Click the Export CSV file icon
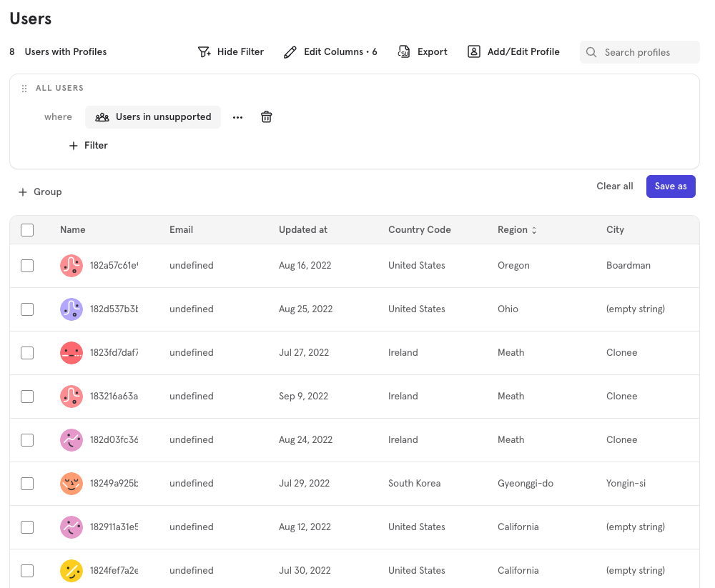Image resolution: width=715 pixels, height=588 pixels. click(404, 52)
